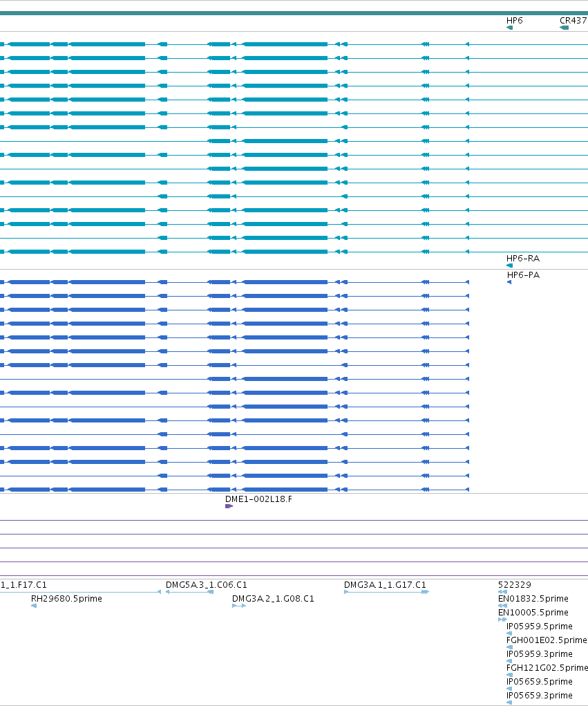The image size is (588, 706).
Task: Open the HP6-PA label
Action: (523, 275)
